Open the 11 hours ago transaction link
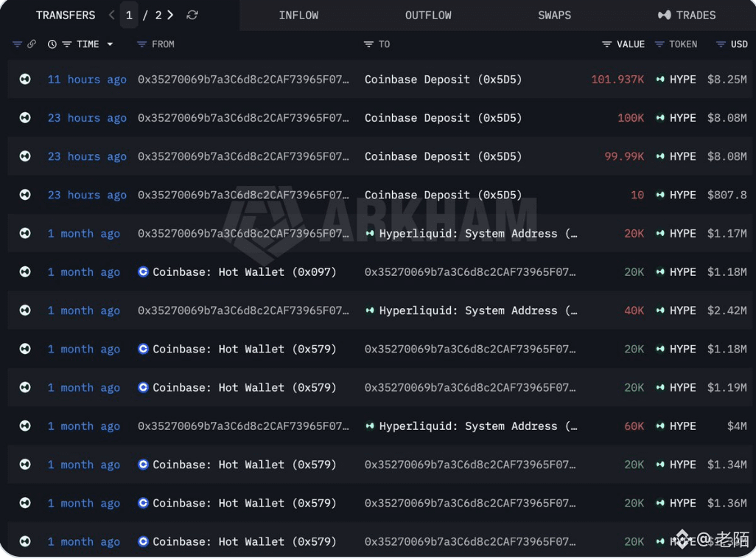The height and width of the screenshot is (559, 756). pyautogui.click(x=87, y=79)
